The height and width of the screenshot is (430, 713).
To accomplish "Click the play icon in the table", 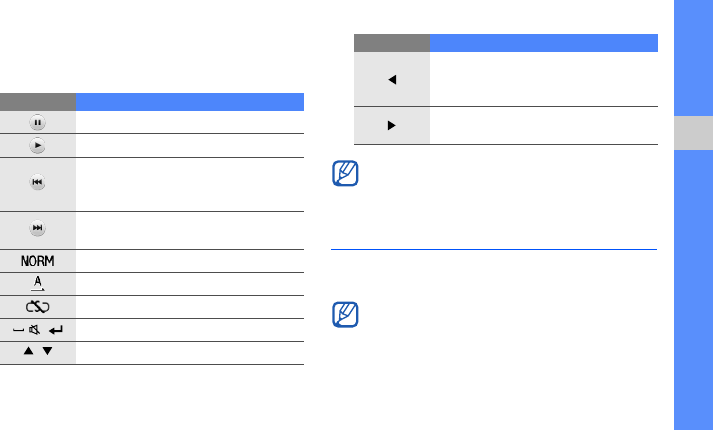I will [37, 145].
